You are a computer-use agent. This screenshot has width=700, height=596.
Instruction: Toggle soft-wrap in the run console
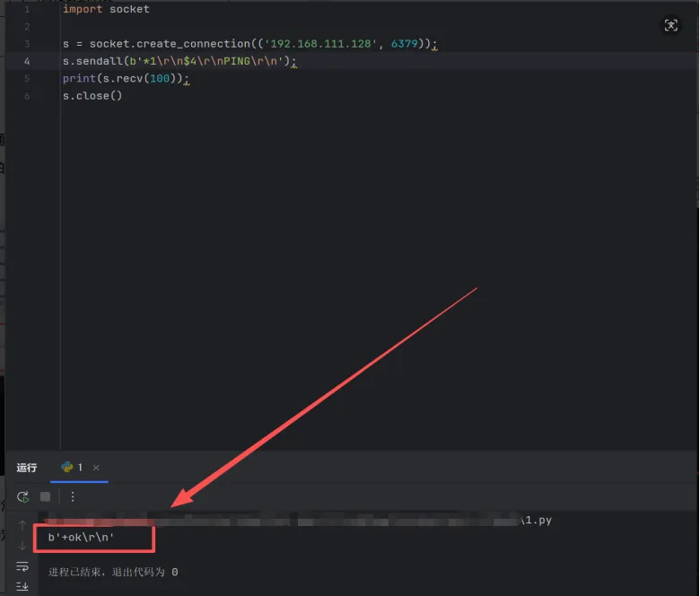(22, 566)
